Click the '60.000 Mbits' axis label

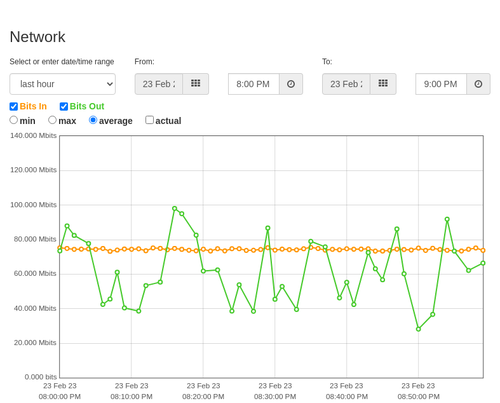tap(35, 273)
